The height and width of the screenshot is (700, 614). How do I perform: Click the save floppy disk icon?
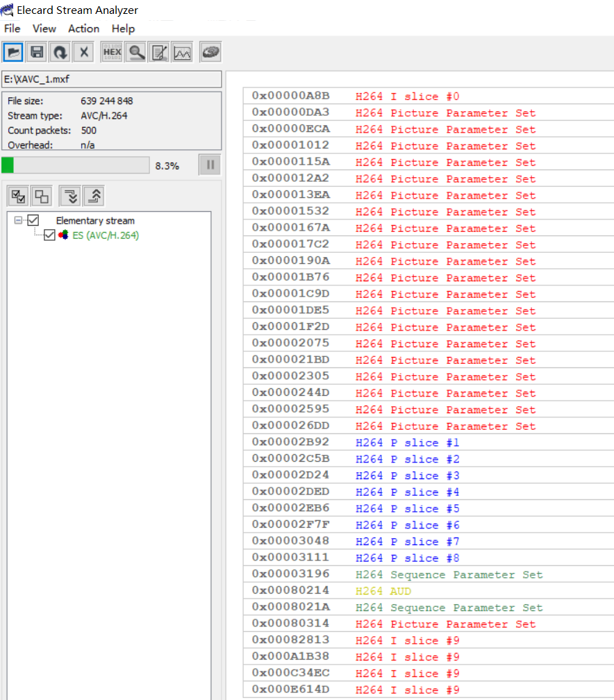(37, 53)
